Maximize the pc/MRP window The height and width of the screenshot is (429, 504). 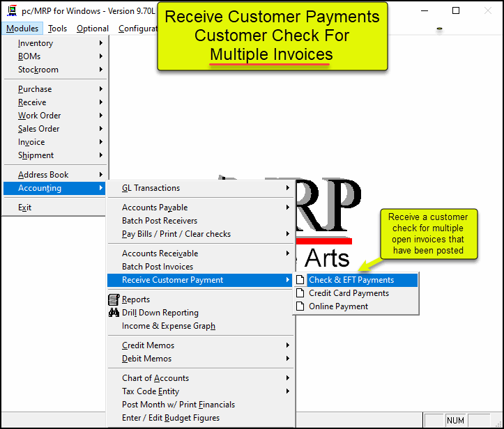(456, 11)
